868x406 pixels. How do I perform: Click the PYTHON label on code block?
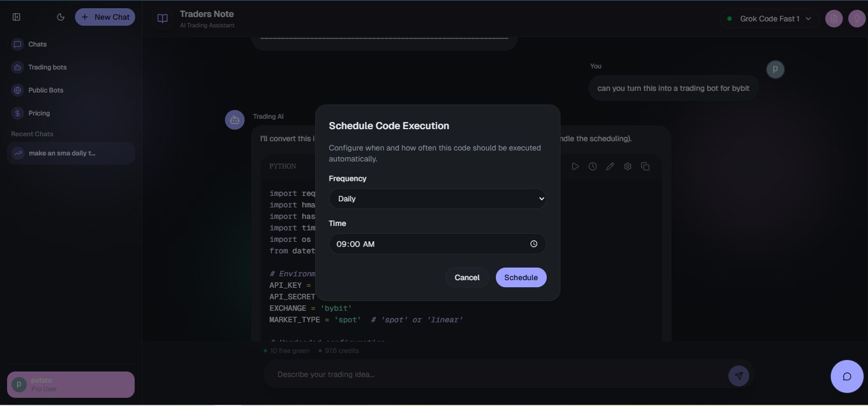click(x=283, y=166)
